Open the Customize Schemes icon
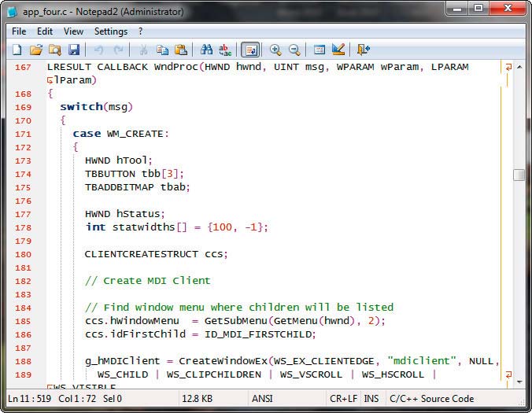Viewport: 532px width, 413px height. (338, 50)
